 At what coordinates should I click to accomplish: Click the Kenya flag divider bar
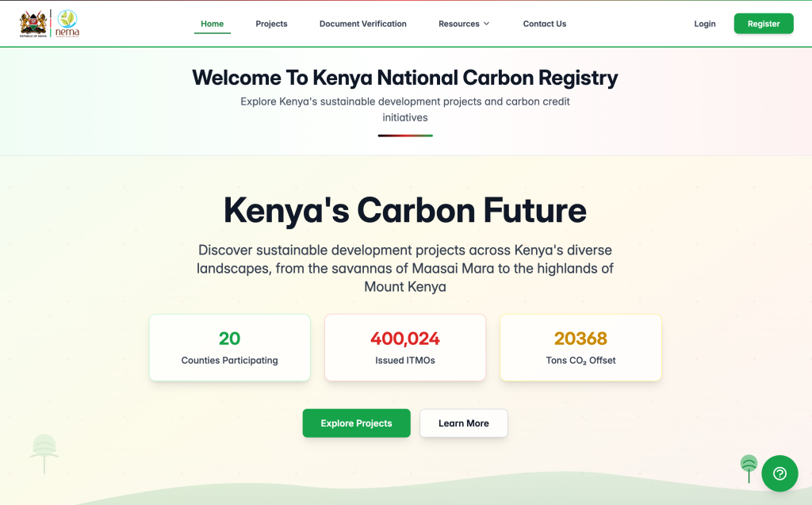(x=405, y=136)
